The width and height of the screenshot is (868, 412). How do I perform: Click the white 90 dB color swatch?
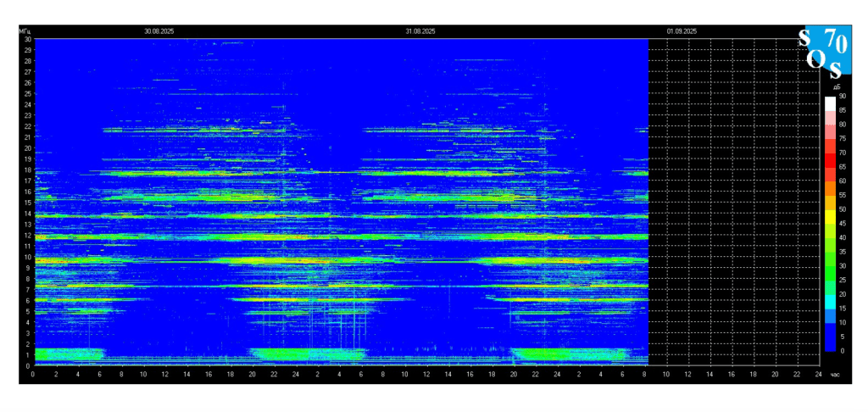pyautogui.click(x=829, y=104)
